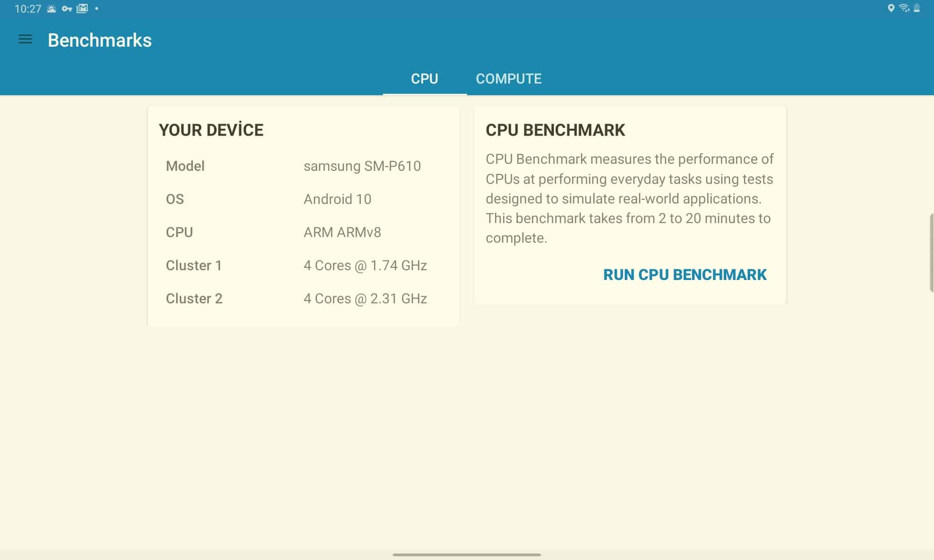This screenshot has height=560, width=934.
Task: Start the RUN CPU BENCHMARK action
Action: point(685,274)
